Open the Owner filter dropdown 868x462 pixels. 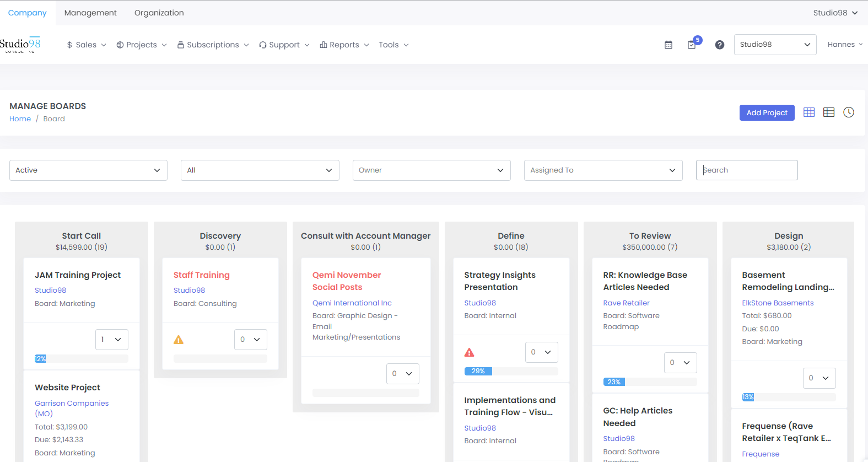pyautogui.click(x=431, y=170)
